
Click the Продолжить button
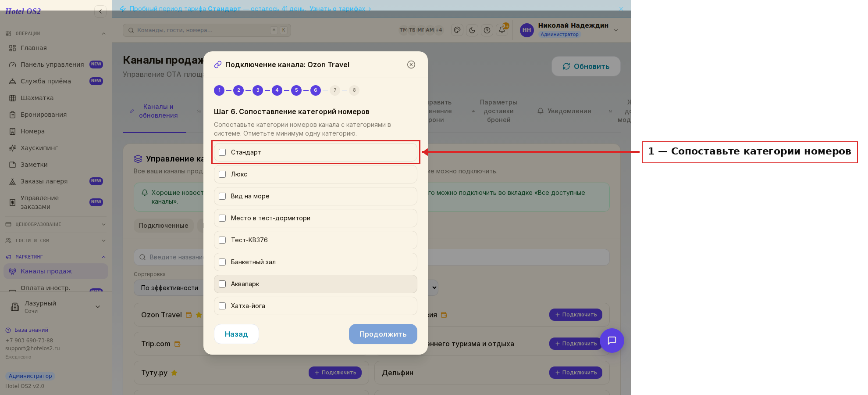pos(383,334)
